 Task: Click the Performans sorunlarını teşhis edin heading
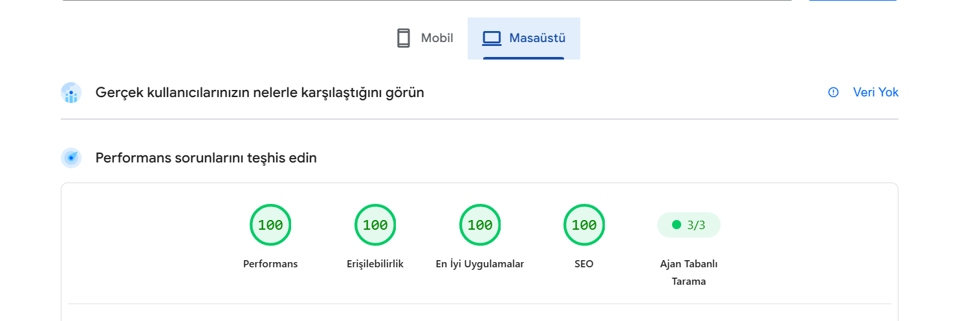click(206, 158)
